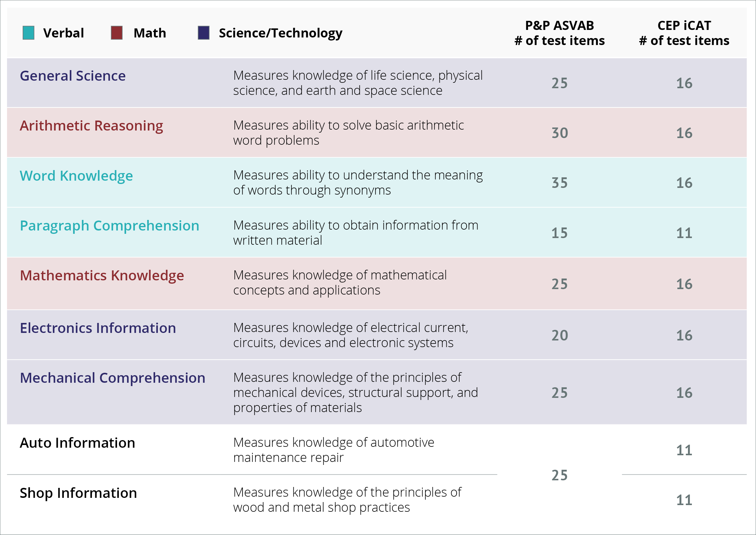Select the Auto Information row title
Viewport: 756px width, 535px height.
pyautogui.click(x=77, y=443)
